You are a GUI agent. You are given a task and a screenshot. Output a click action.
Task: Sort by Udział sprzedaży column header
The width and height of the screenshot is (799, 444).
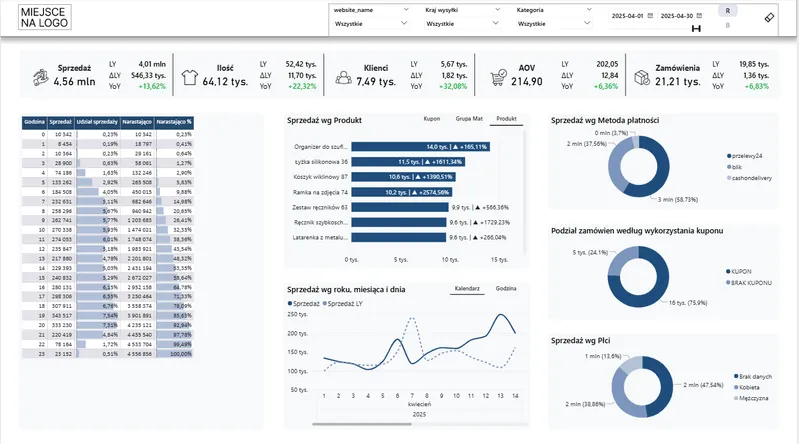97,122
